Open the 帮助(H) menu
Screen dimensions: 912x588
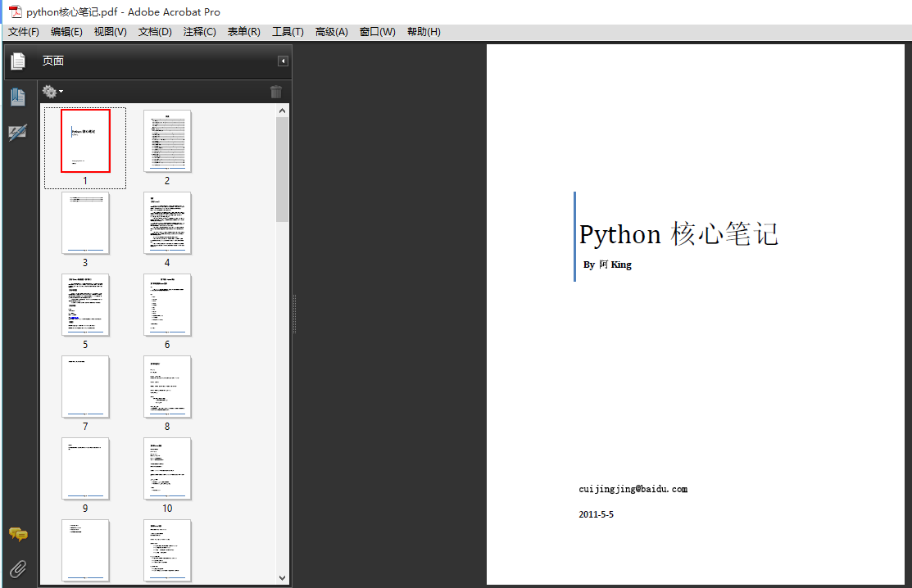tap(424, 32)
